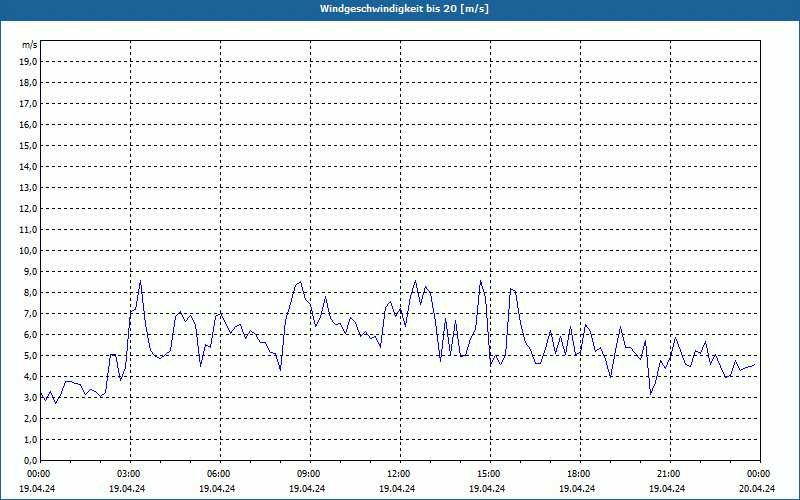Viewport: 800px width, 500px height.
Task: Click the 18,0 y-axis label
Action: 29,83
